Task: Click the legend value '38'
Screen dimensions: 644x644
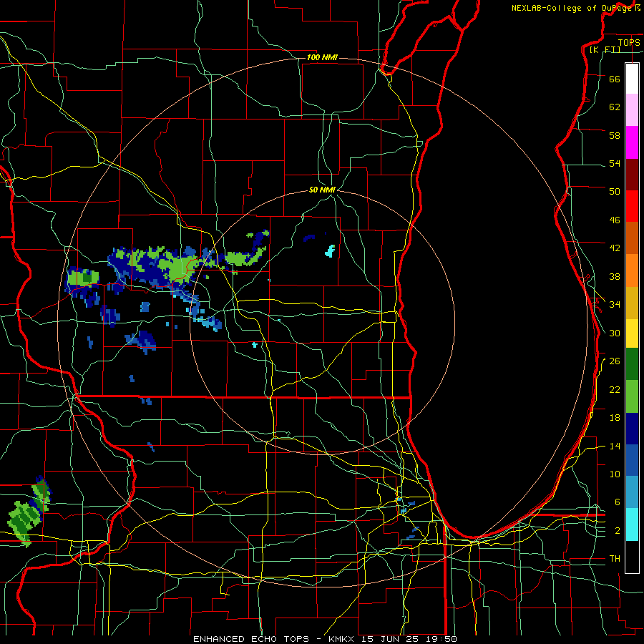Action: pos(615,276)
